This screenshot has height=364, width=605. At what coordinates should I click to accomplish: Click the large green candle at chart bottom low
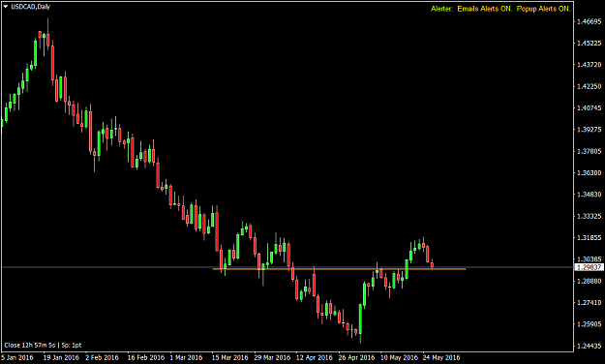pos(360,319)
